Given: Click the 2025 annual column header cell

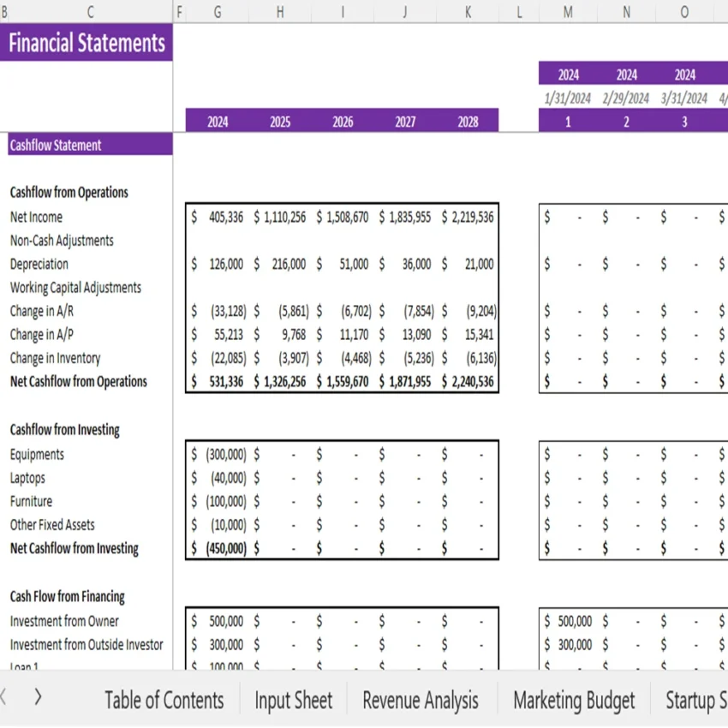Looking at the screenshot, I should [280, 121].
